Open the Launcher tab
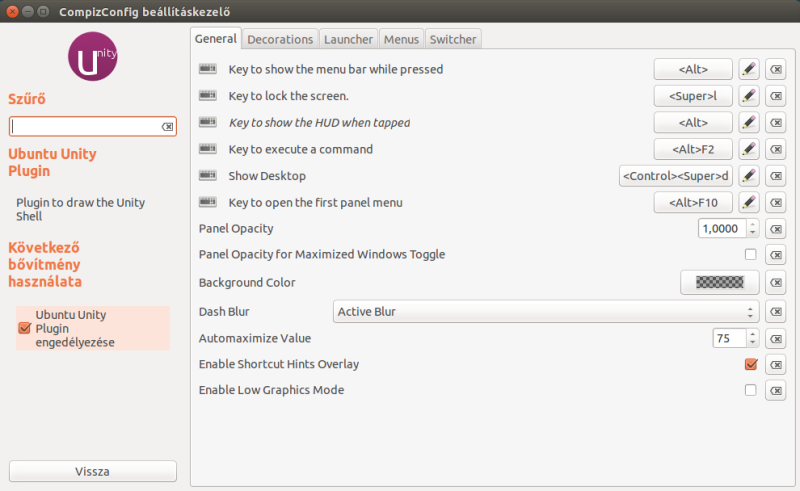The width and height of the screenshot is (800, 491). [348, 39]
